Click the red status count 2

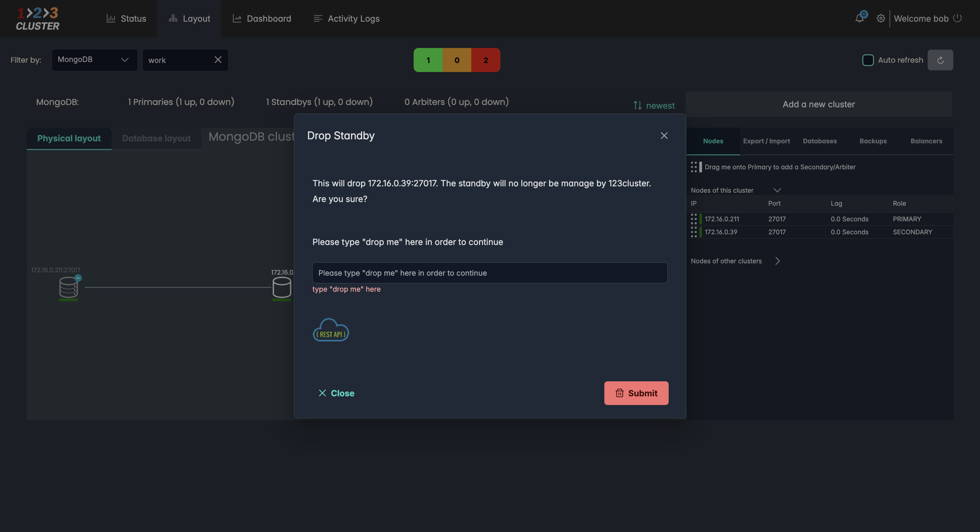(x=485, y=60)
